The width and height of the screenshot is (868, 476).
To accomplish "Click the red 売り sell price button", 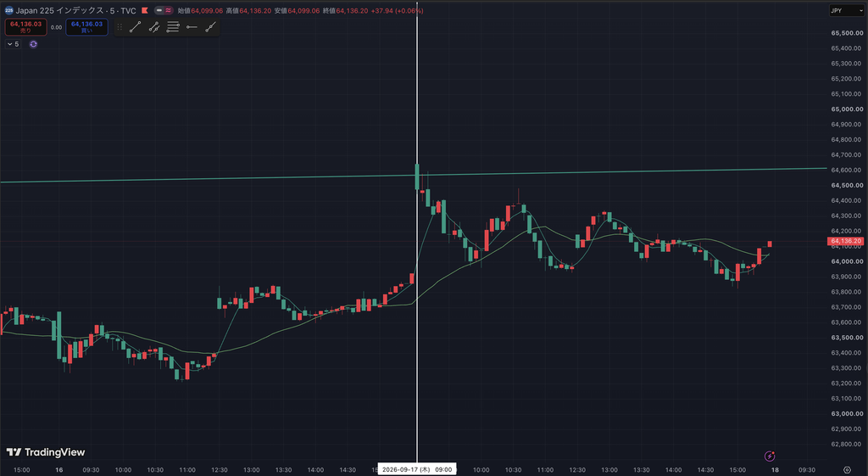I will [x=26, y=27].
